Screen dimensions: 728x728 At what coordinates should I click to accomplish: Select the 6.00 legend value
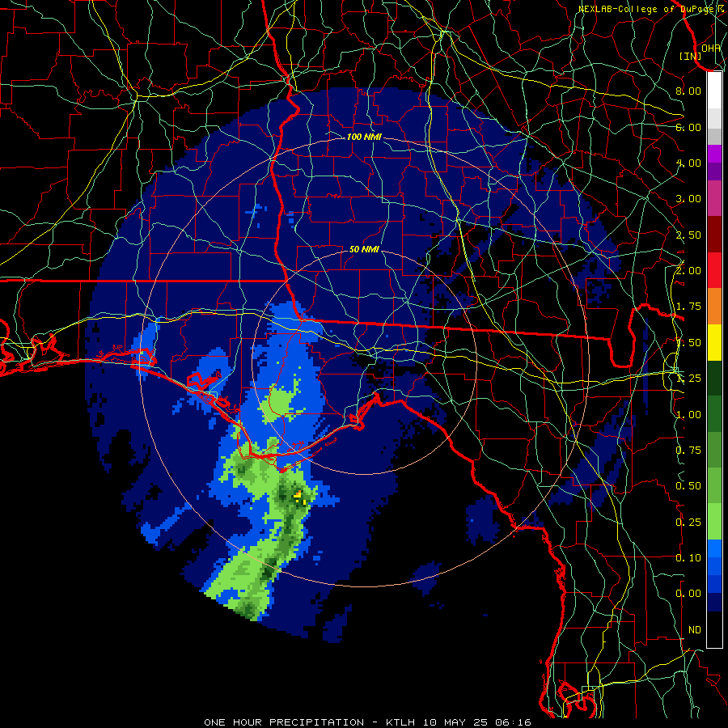tap(688, 127)
